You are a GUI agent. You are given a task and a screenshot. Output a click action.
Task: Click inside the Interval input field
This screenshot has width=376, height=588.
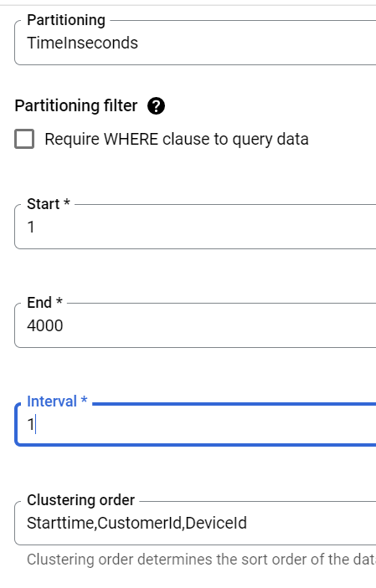195,425
